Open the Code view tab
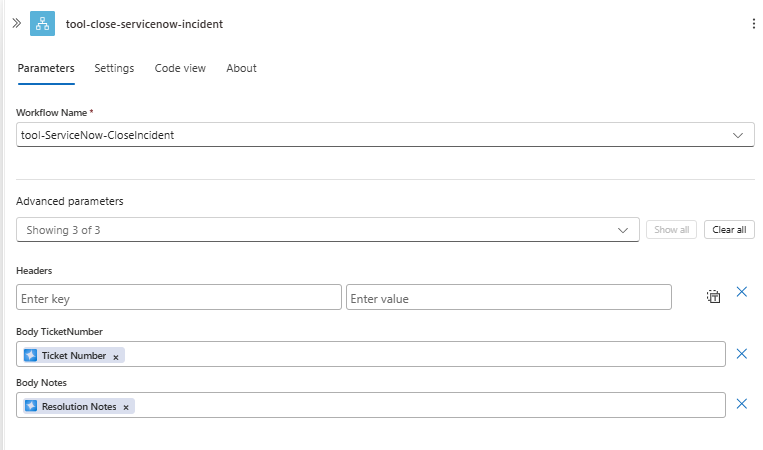 tap(180, 68)
